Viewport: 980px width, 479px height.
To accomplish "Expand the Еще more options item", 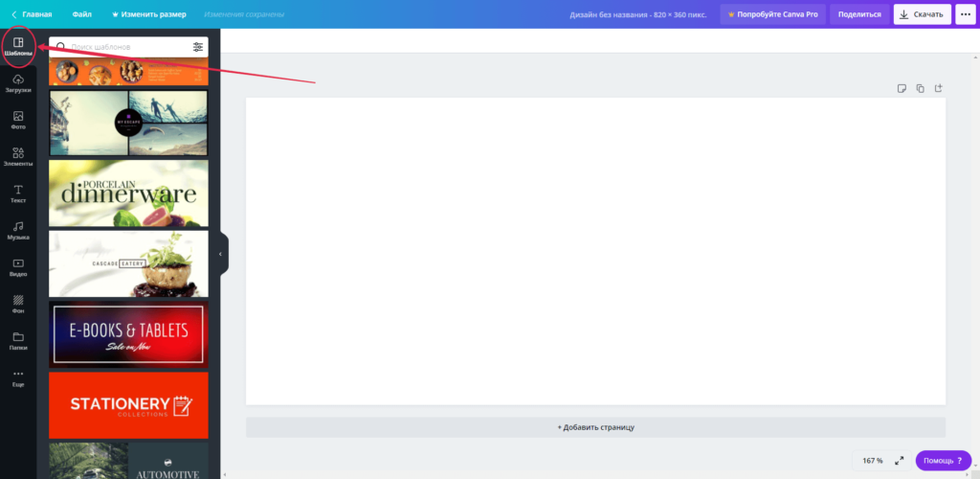I will [18, 377].
